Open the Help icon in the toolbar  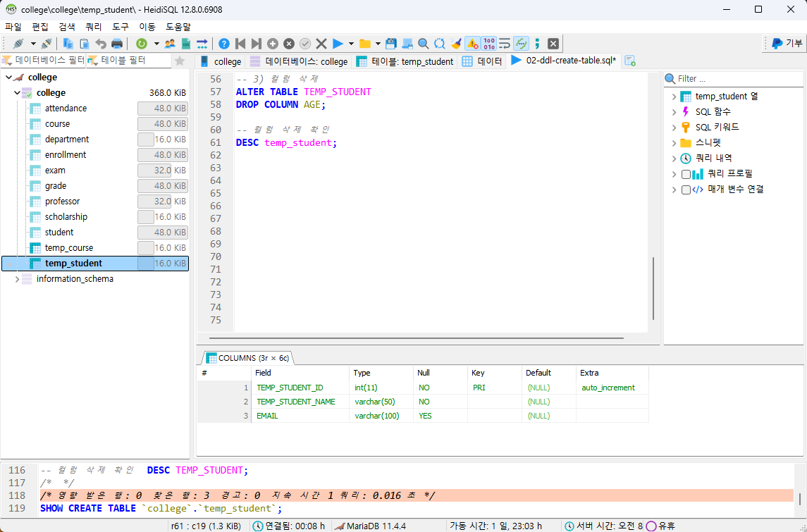(x=223, y=43)
